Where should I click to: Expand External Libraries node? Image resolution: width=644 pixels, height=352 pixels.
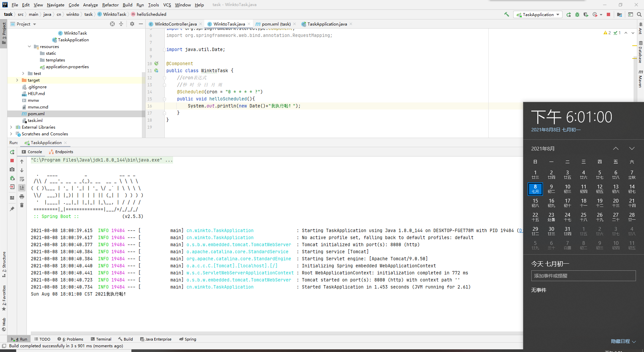[11, 127]
